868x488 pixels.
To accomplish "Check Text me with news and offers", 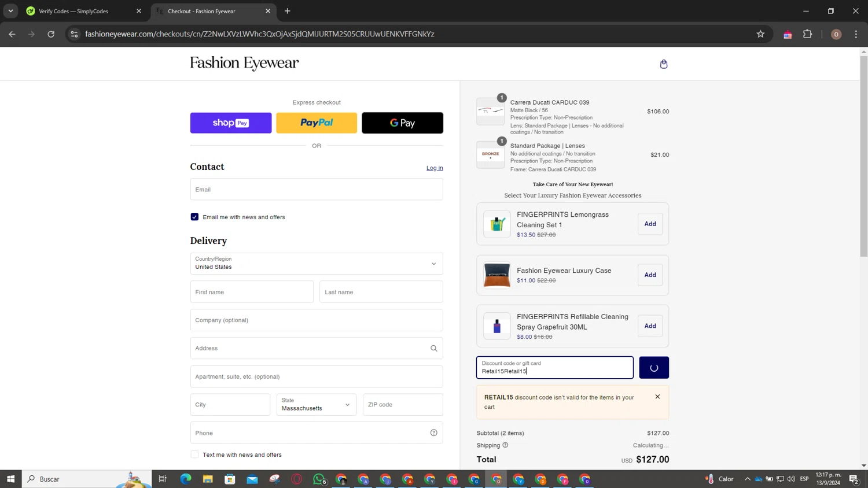I will point(194,454).
